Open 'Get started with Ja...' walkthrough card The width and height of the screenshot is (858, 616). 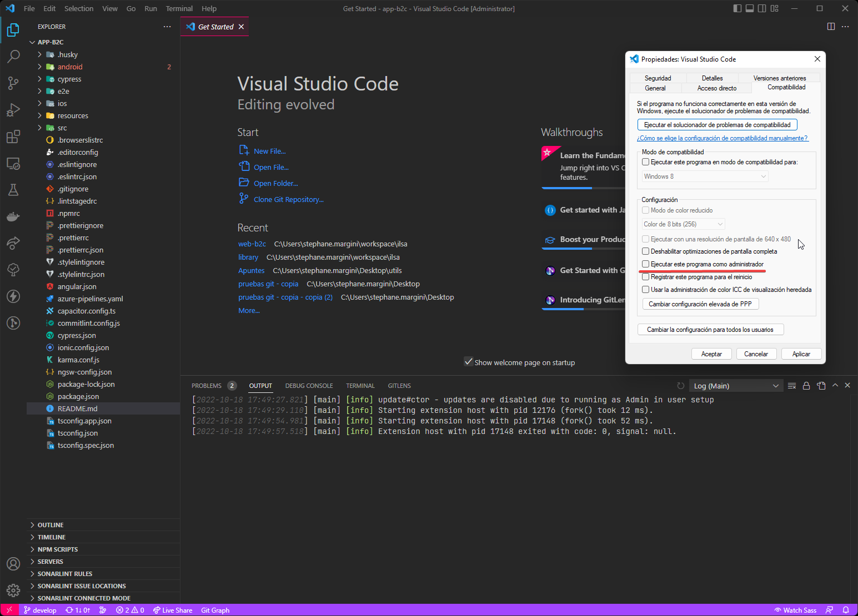pyautogui.click(x=584, y=210)
